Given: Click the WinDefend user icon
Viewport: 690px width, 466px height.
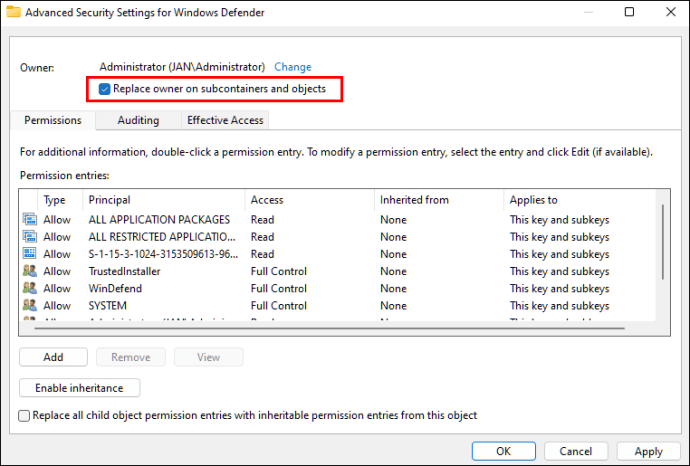Looking at the screenshot, I should click(29, 288).
